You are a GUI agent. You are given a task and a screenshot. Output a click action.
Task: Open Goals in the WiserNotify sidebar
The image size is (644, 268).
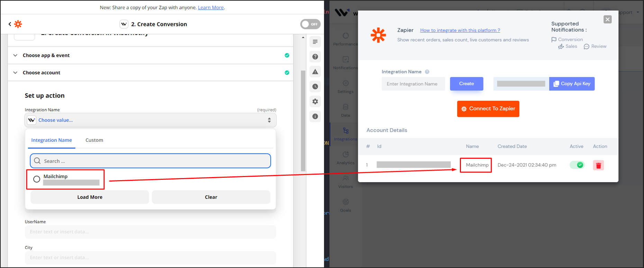[x=345, y=205]
